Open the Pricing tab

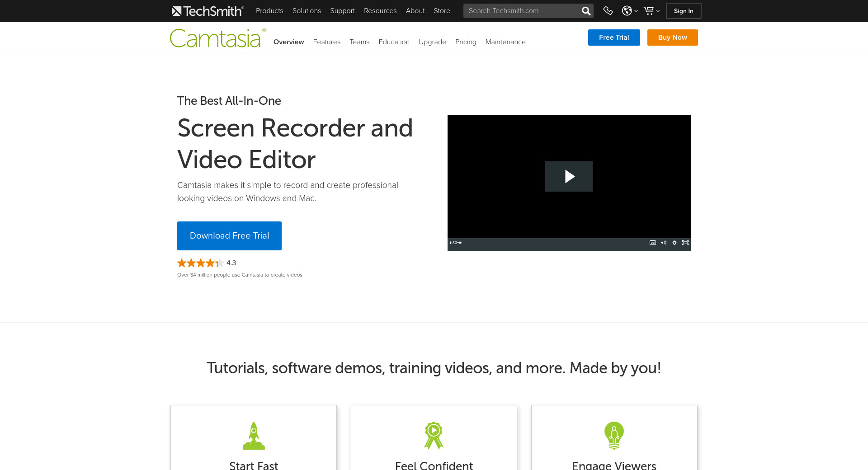466,42
